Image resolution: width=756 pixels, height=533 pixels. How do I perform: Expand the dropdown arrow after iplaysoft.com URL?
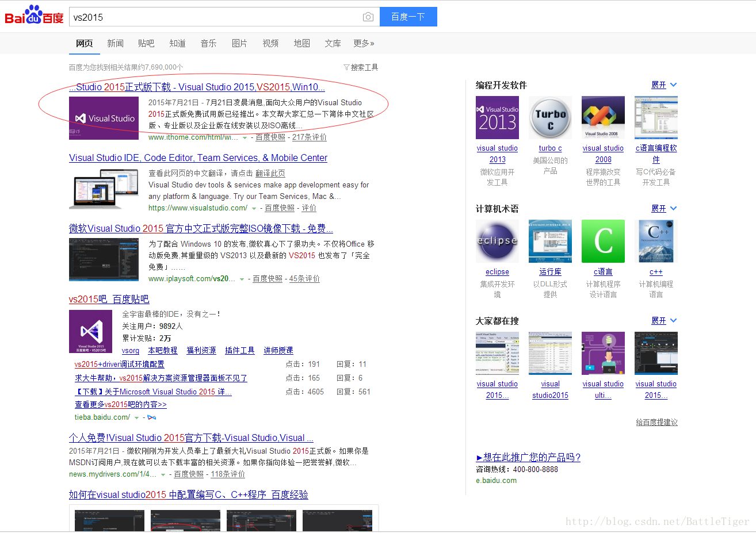coord(242,279)
